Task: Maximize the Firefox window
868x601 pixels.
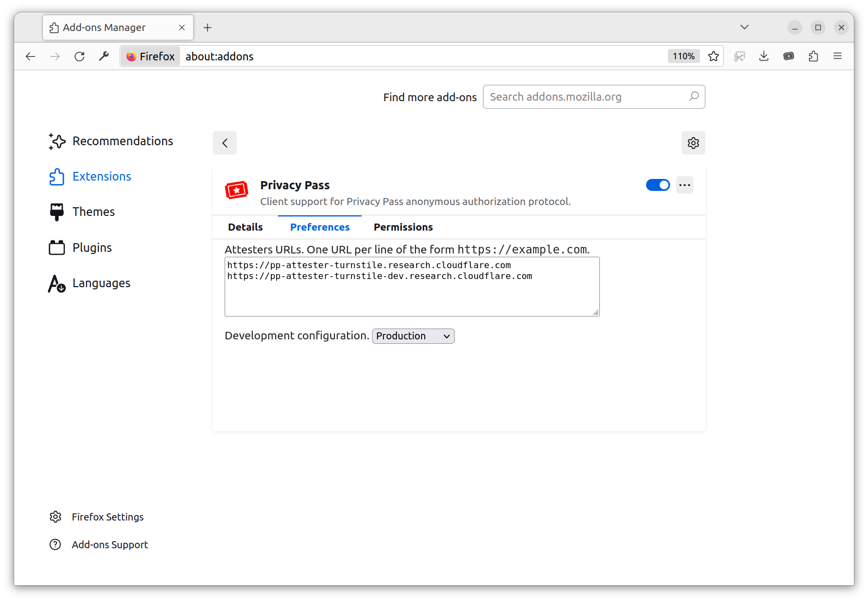Action: pyautogui.click(x=818, y=28)
